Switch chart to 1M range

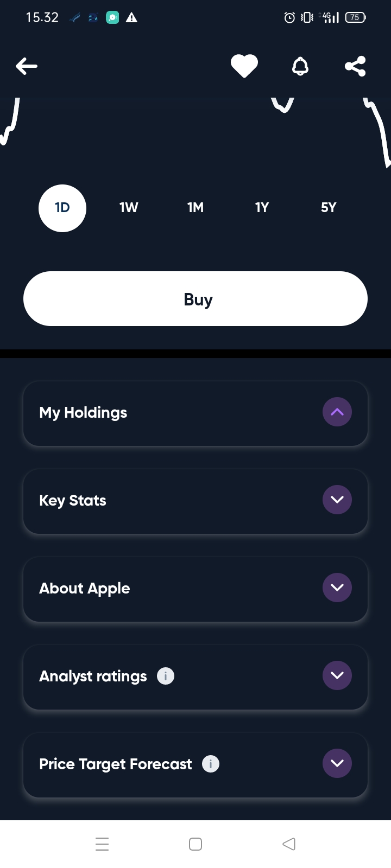point(195,208)
